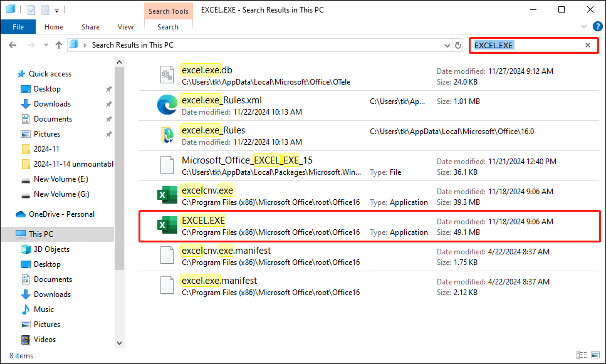Open pinned Desktop under Quick access
Screen dimensions: 606x364
pos(47,89)
